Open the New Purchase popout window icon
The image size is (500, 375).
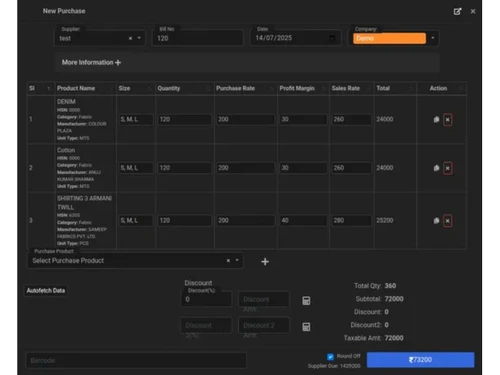pyautogui.click(x=457, y=12)
